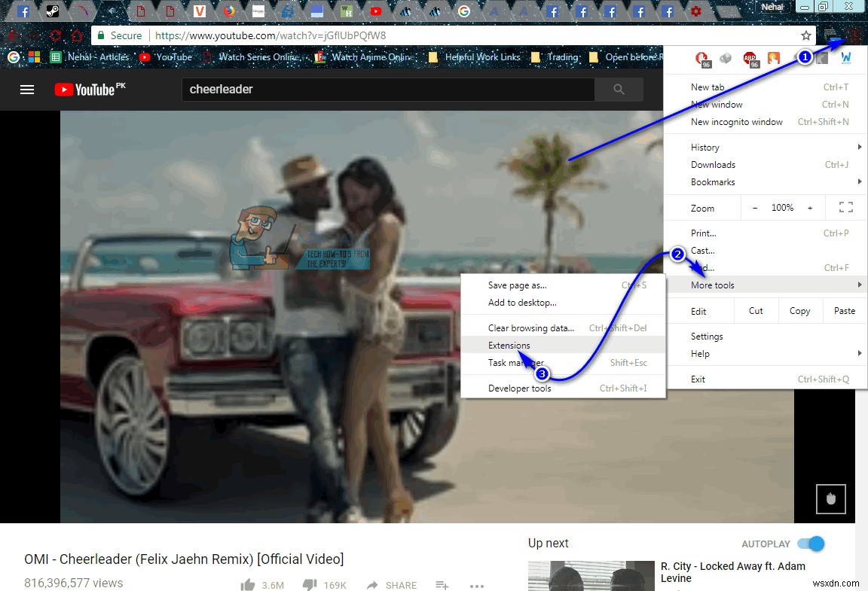Click the zoom out minus control
868x591 pixels.
coord(753,207)
